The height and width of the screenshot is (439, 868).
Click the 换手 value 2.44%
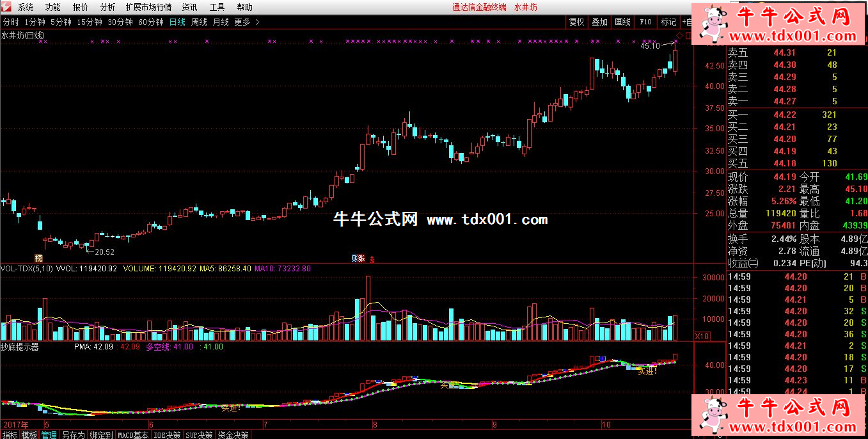[x=783, y=238]
